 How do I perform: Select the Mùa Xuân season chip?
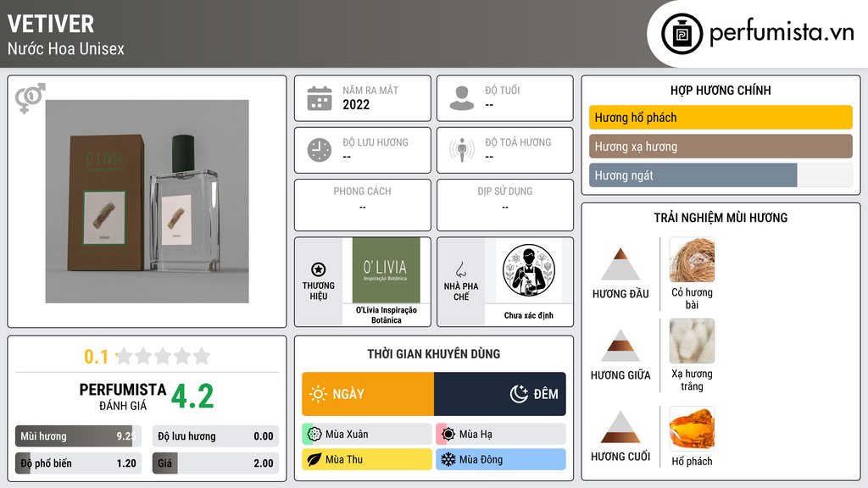point(367,435)
